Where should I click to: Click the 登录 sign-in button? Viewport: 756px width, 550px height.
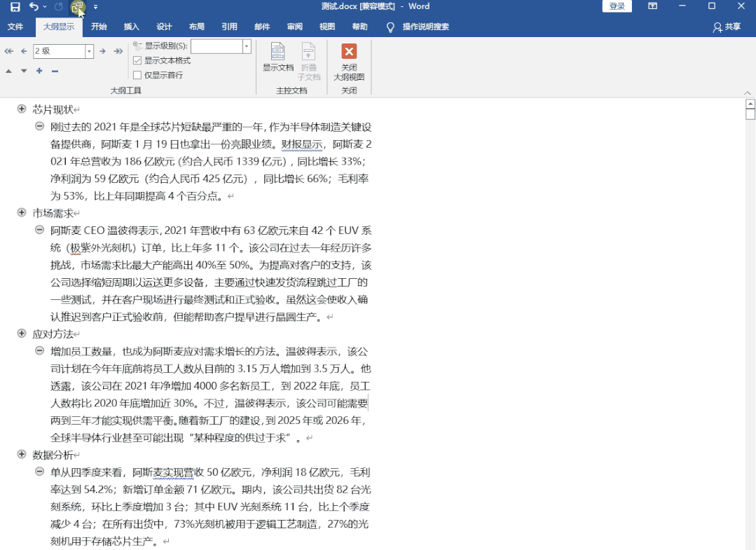point(617,6)
